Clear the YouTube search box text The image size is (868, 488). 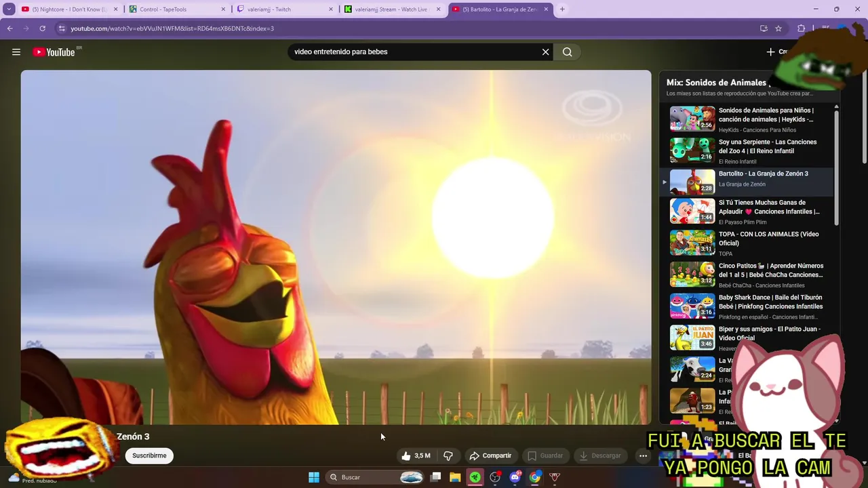[545, 52]
